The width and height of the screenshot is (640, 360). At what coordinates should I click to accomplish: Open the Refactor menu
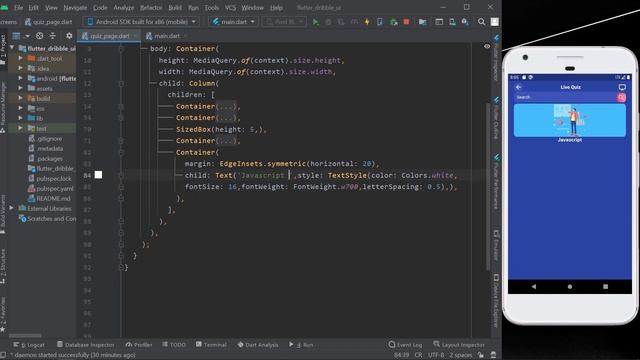click(x=151, y=7)
